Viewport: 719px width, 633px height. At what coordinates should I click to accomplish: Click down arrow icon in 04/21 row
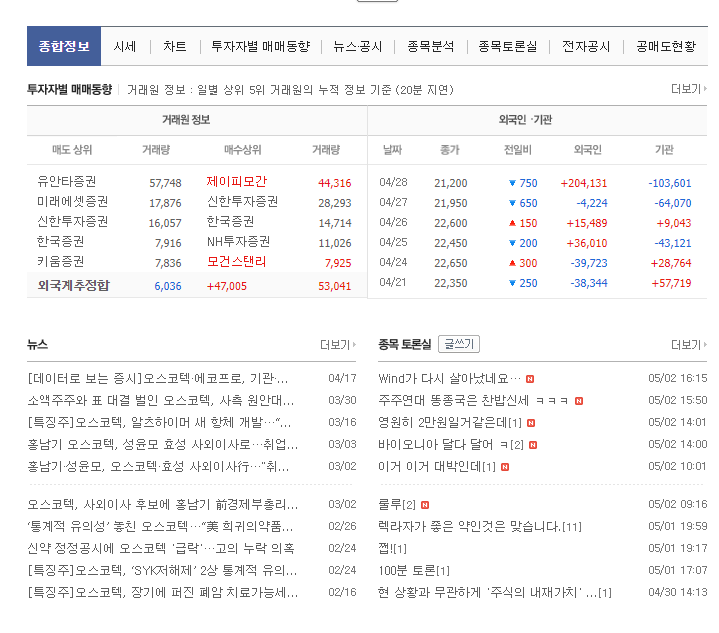tap(512, 283)
